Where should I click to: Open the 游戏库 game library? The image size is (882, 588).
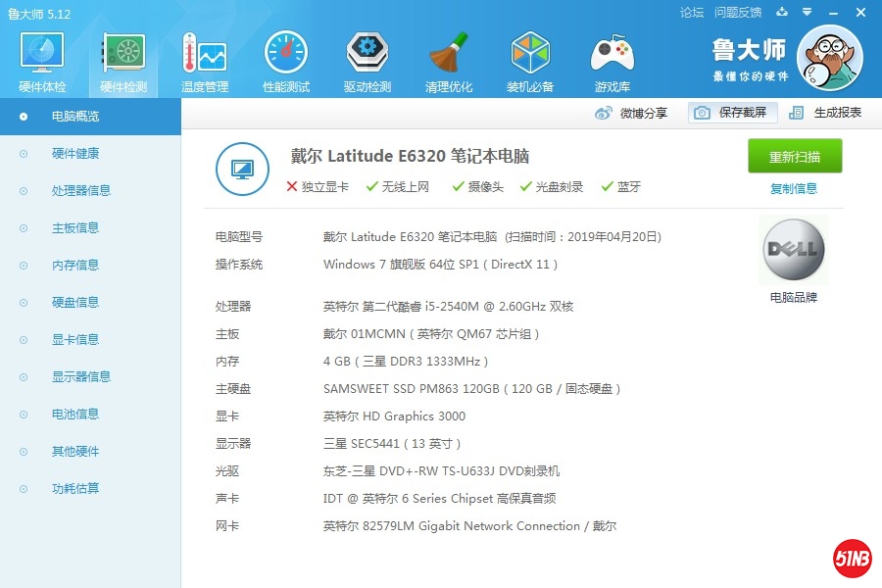612,59
